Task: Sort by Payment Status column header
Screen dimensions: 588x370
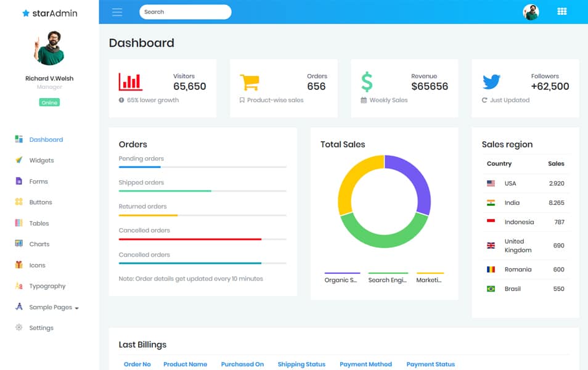Action: [430, 364]
